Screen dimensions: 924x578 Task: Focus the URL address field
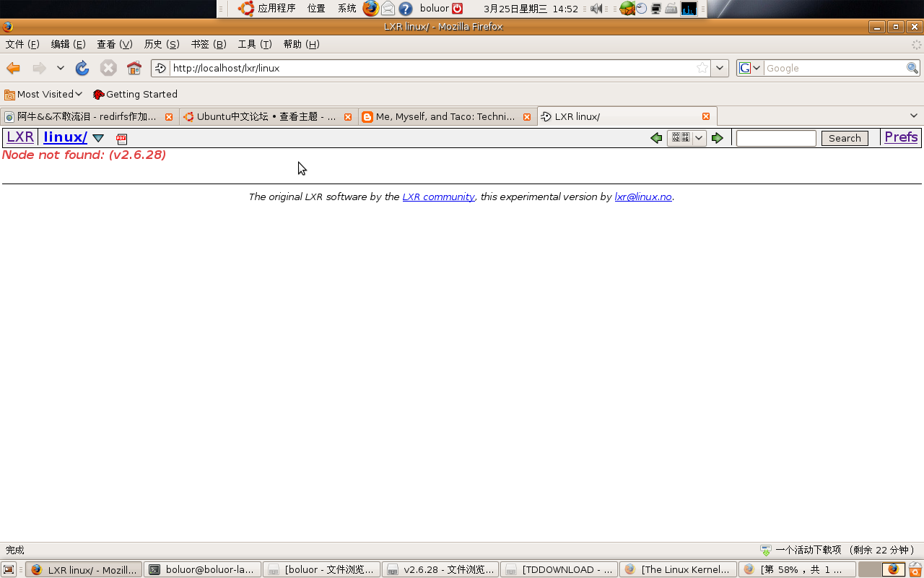pos(432,68)
